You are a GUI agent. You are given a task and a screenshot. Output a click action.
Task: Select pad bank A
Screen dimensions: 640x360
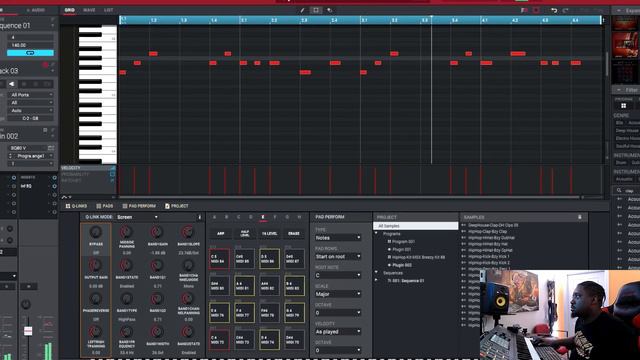click(x=214, y=217)
